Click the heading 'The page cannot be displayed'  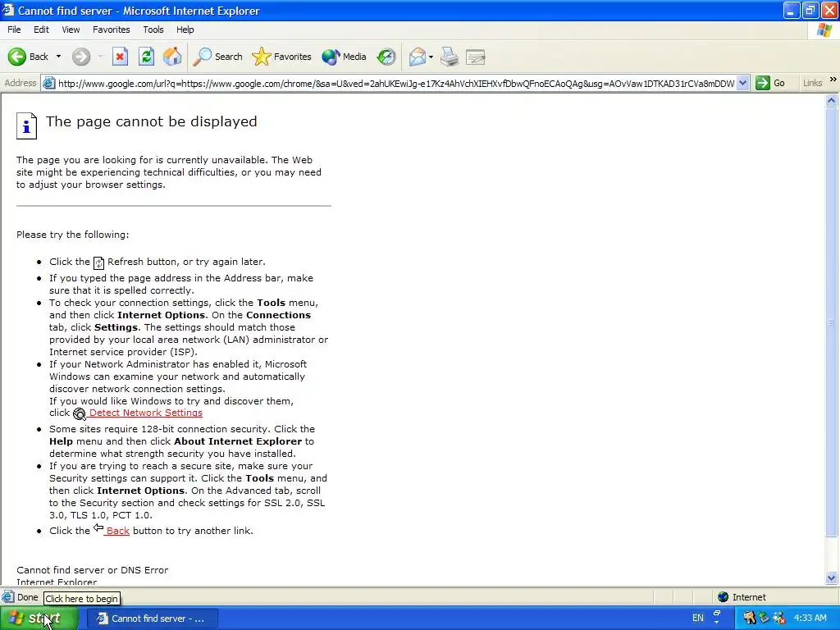pyautogui.click(x=152, y=121)
